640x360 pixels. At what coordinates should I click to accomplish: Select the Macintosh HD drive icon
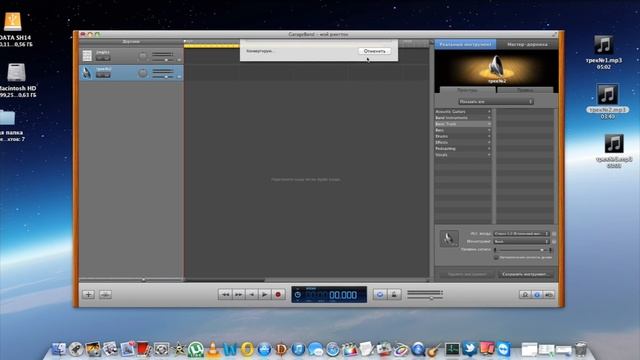(x=17, y=73)
